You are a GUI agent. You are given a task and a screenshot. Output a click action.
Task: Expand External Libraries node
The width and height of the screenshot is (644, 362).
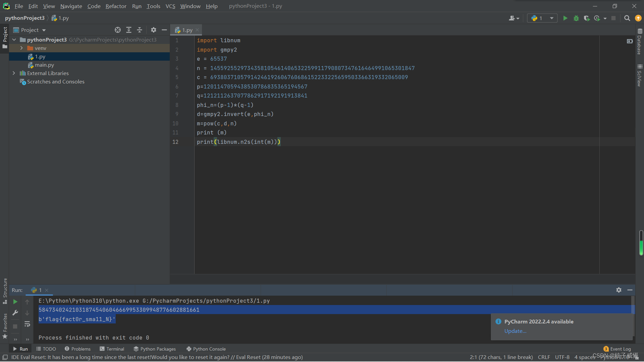(x=14, y=73)
